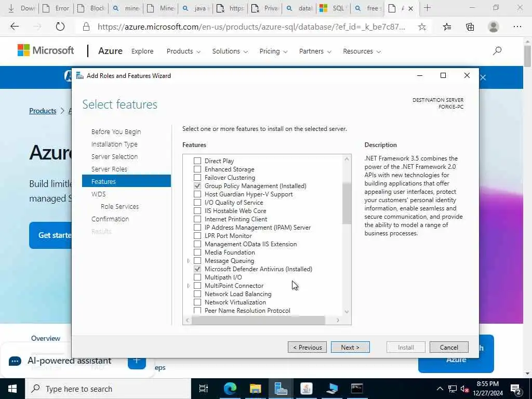Open Task View on the taskbar

tap(203, 389)
